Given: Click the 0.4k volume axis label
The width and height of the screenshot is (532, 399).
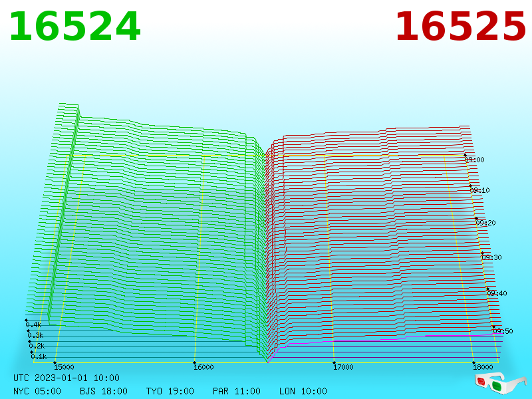Looking at the screenshot, I should coord(33,325).
